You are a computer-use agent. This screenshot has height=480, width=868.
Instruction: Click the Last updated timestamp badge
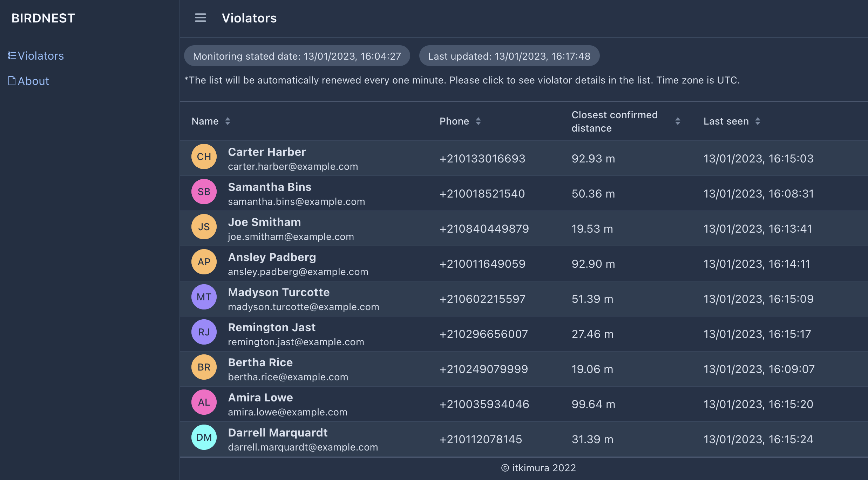[509, 56]
